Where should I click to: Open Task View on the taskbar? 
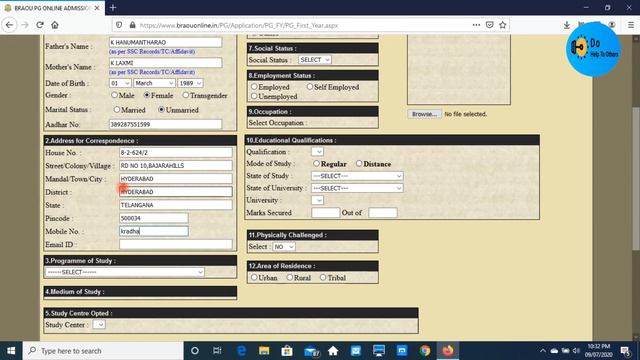(217, 351)
